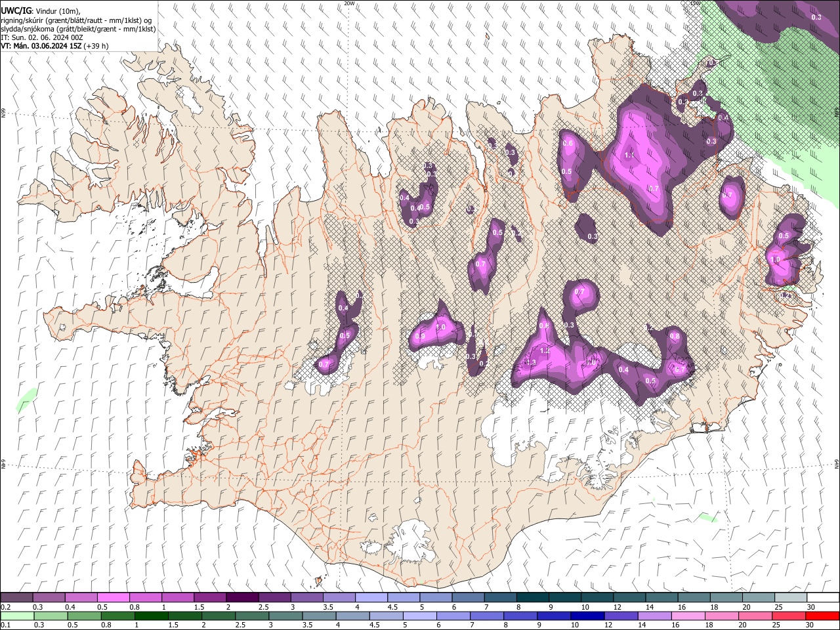
Task: Click the white snow scale swatch after 30
Action: click(x=823, y=598)
